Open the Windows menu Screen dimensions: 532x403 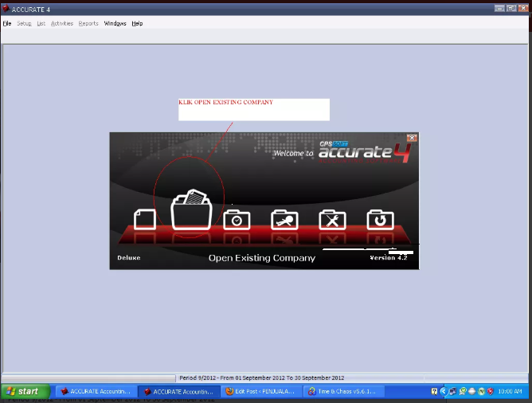coord(115,24)
